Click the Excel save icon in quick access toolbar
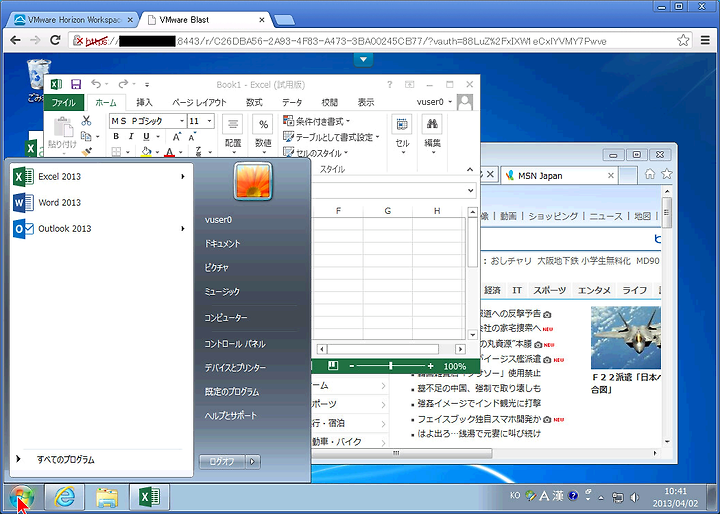The height and width of the screenshot is (514, 720). (x=76, y=84)
